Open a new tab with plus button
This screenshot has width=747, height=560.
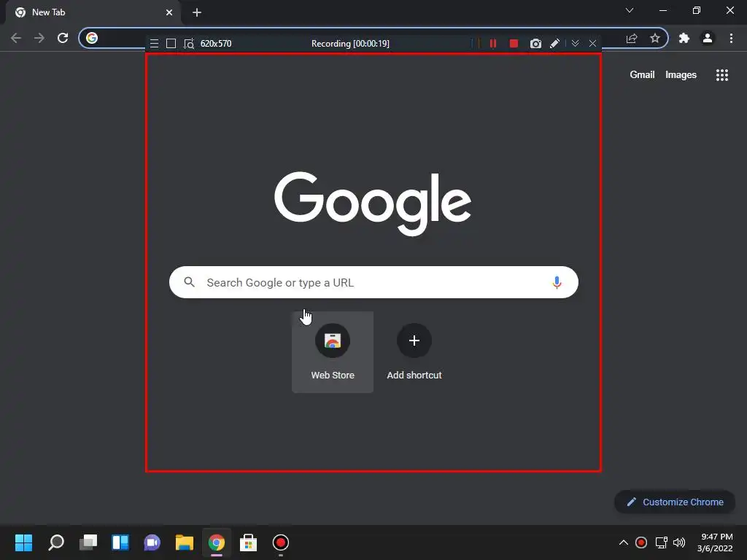[197, 12]
